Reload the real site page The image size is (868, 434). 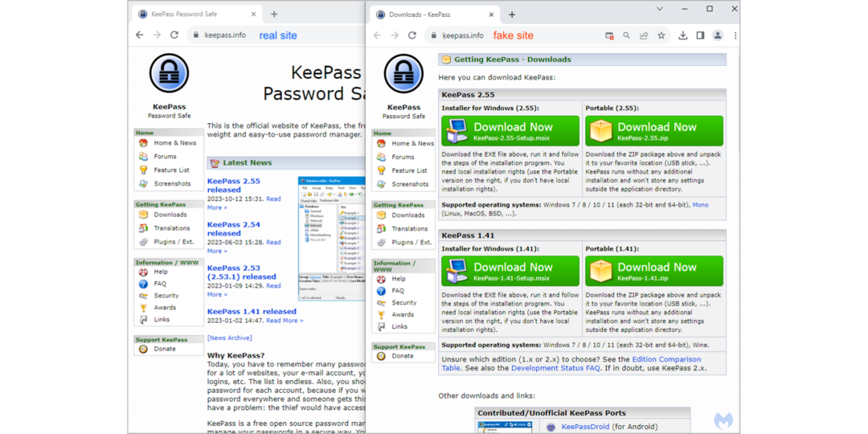pyautogui.click(x=174, y=35)
